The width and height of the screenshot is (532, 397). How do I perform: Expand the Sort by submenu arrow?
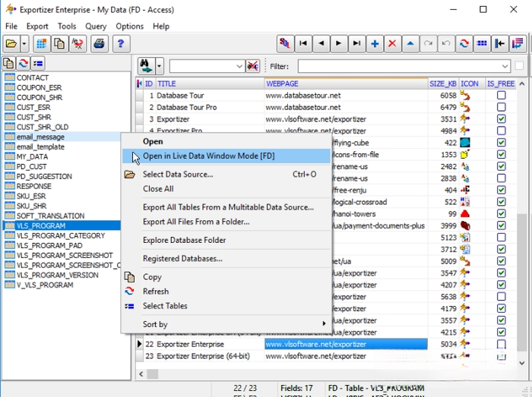[x=324, y=324]
